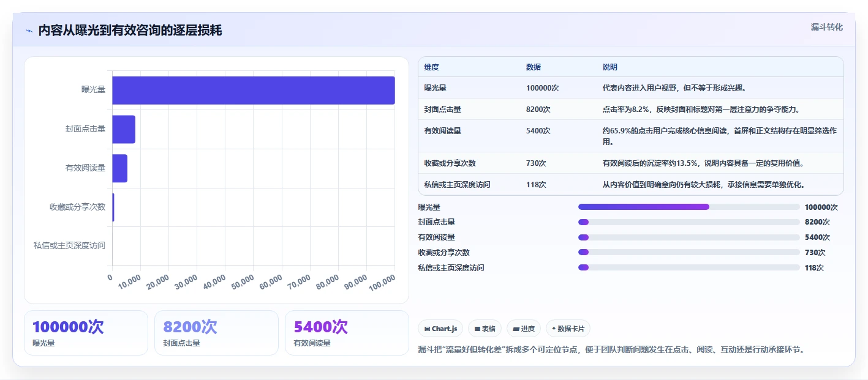Click the 有效阅读量 progress bar showing 5400次
Screen dimensions: 868x380
click(689, 237)
